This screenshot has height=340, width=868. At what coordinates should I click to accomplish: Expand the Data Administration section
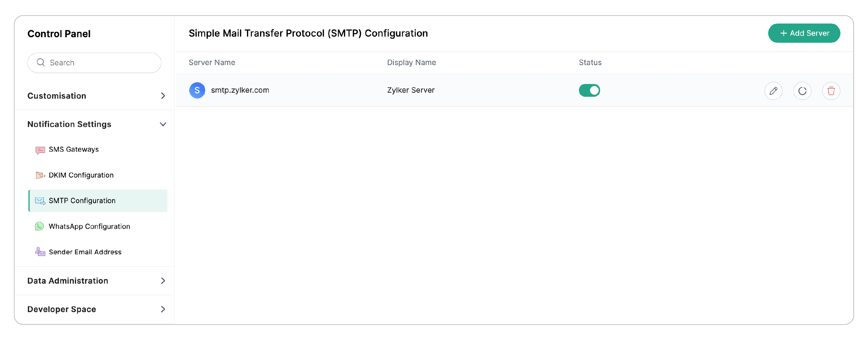[x=163, y=281]
